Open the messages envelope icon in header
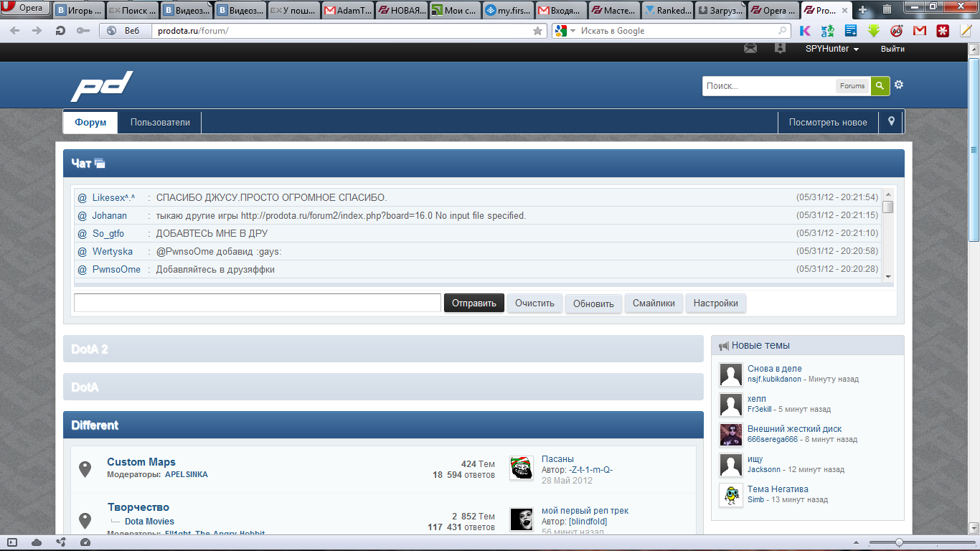The image size is (980, 551). (x=750, y=49)
